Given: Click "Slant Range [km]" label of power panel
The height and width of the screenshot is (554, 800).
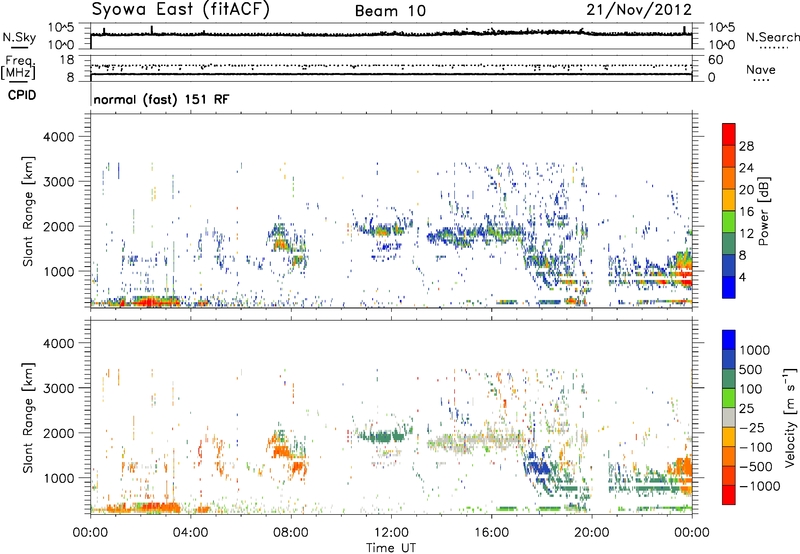Looking at the screenshot, I should tap(28, 211).
